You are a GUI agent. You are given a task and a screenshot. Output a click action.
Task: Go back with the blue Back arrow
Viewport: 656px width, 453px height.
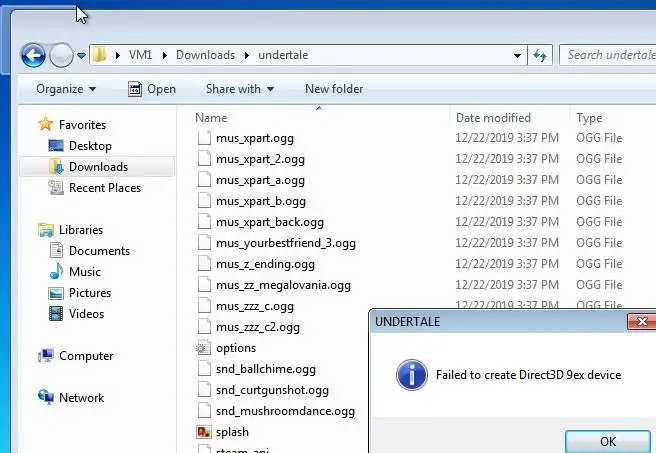[33, 55]
